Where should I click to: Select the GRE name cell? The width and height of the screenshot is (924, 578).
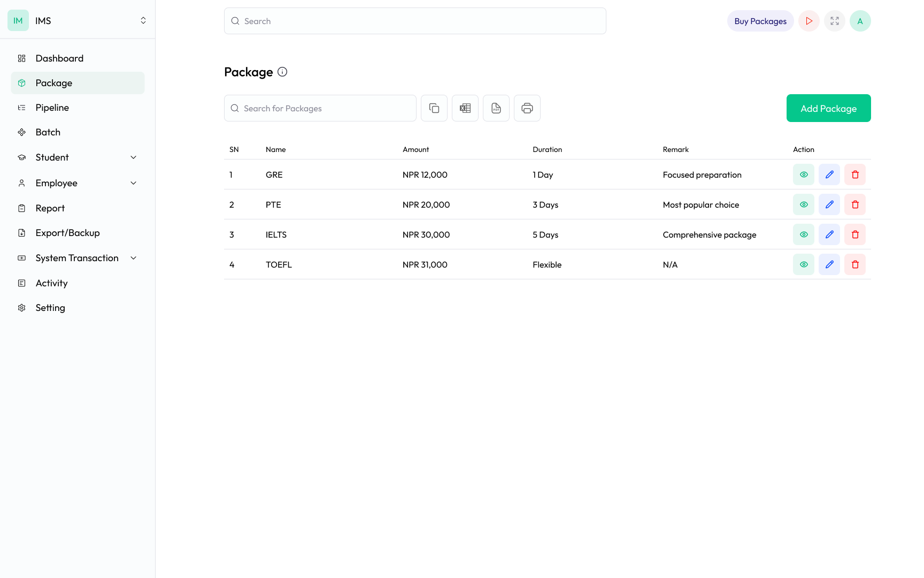[274, 174]
